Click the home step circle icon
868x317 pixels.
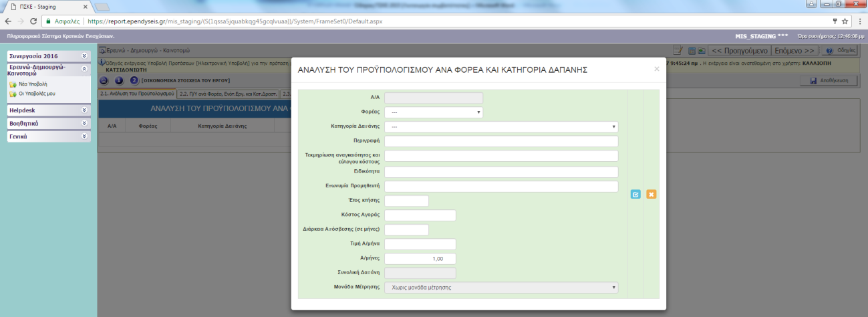tap(104, 80)
